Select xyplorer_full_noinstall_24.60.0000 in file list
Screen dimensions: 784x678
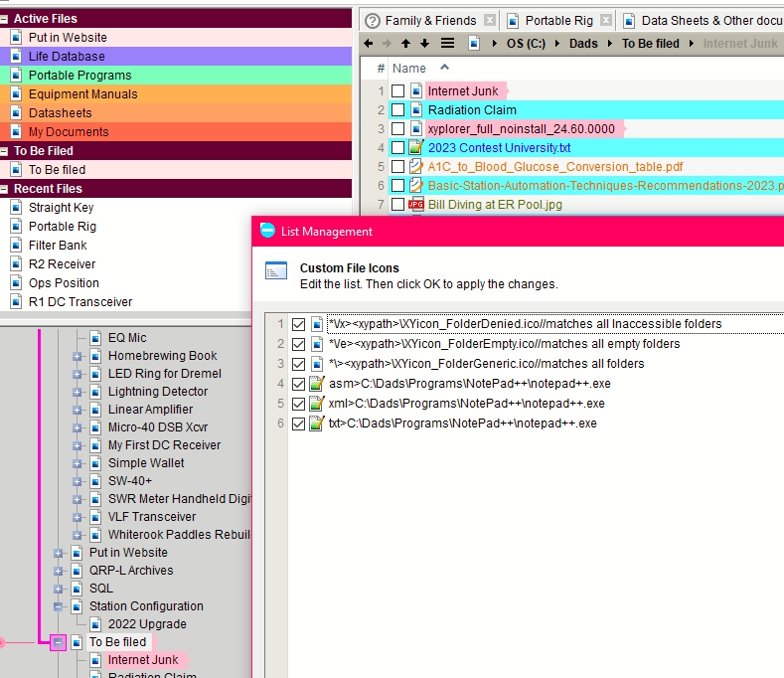[x=521, y=129]
